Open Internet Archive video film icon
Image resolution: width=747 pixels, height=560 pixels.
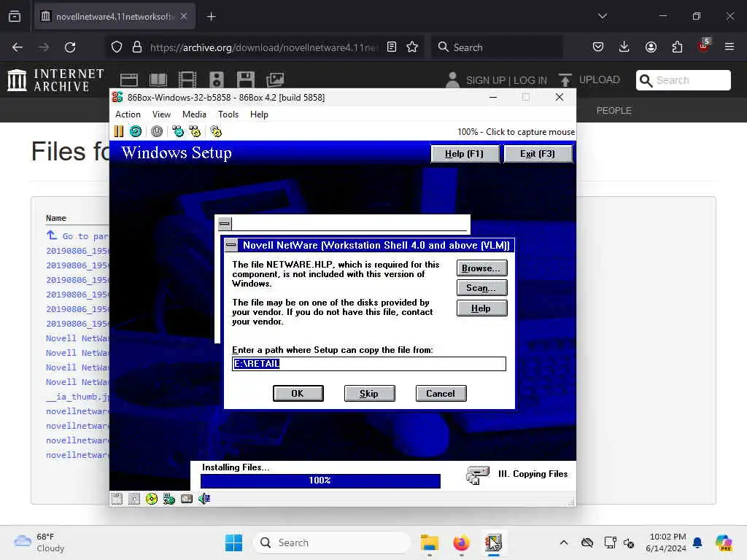pos(187,80)
